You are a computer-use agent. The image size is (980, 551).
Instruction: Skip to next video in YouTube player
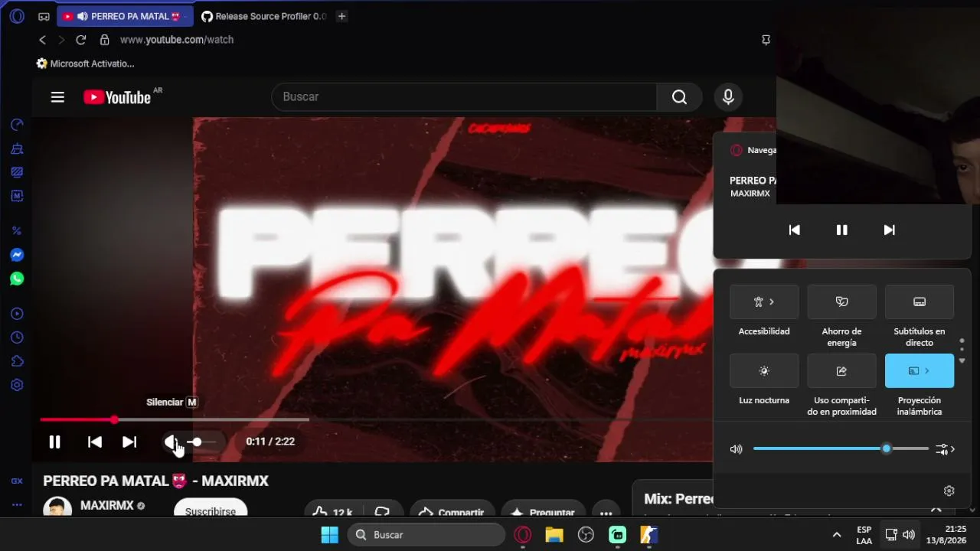tap(129, 442)
